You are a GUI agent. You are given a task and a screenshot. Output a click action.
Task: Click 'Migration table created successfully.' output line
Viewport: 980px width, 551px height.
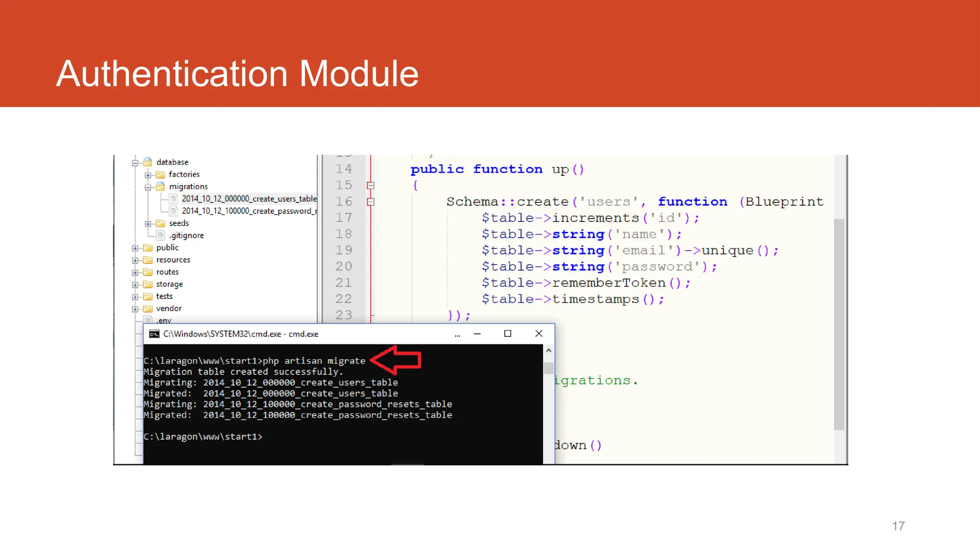(244, 372)
